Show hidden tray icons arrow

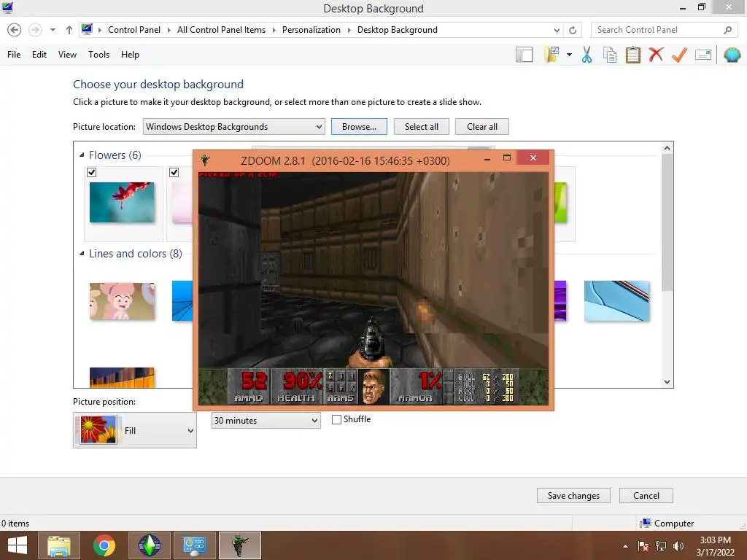coord(625,546)
